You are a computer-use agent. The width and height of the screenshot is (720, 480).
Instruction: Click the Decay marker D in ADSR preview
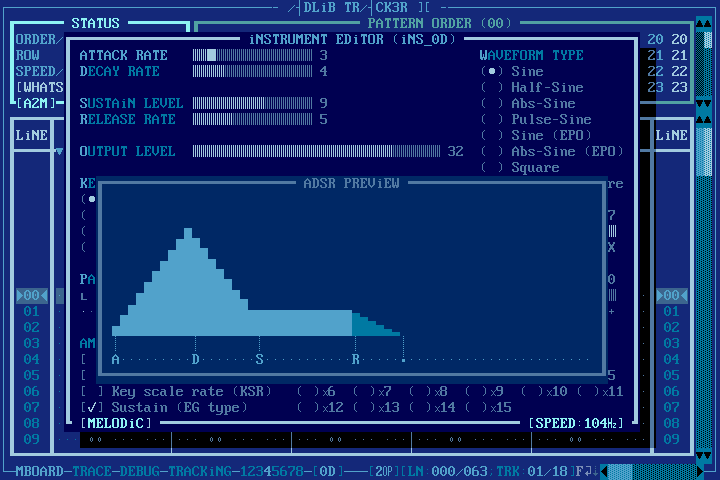(x=196, y=359)
